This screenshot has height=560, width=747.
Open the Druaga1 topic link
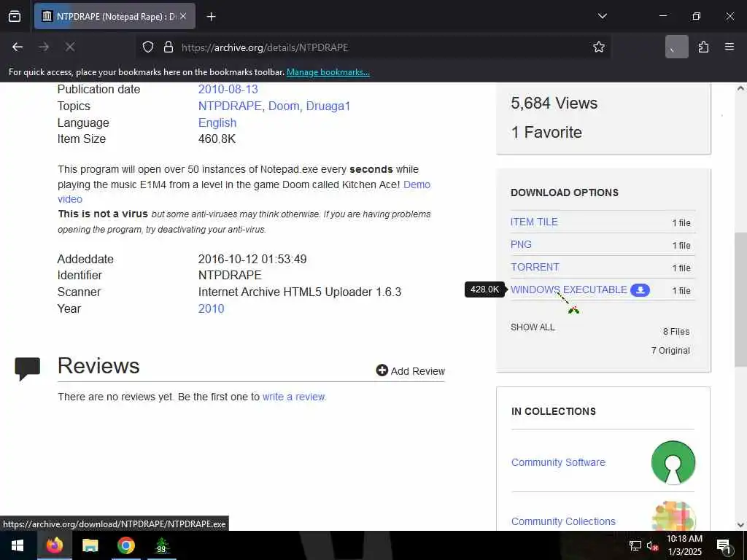[x=328, y=106]
